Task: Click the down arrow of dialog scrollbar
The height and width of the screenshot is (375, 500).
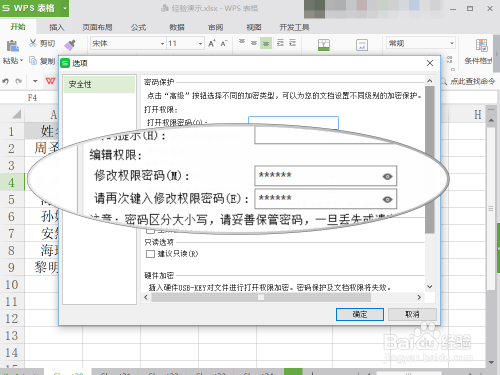Action: tap(430, 287)
